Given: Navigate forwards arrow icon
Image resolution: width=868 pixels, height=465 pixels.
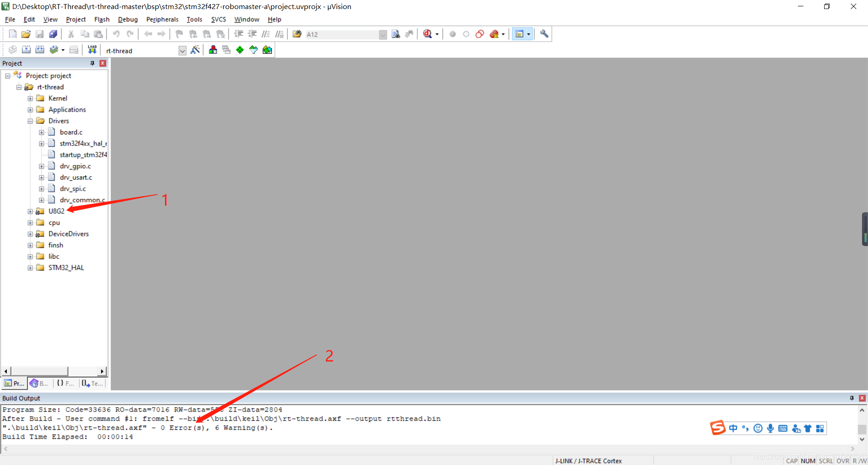Looking at the screenshot, I should (161, 34).
